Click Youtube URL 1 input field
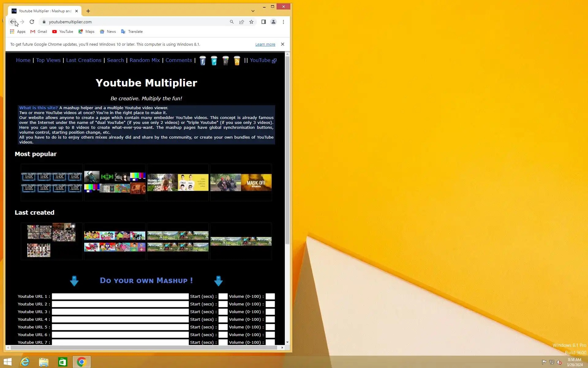 [120, 296]
